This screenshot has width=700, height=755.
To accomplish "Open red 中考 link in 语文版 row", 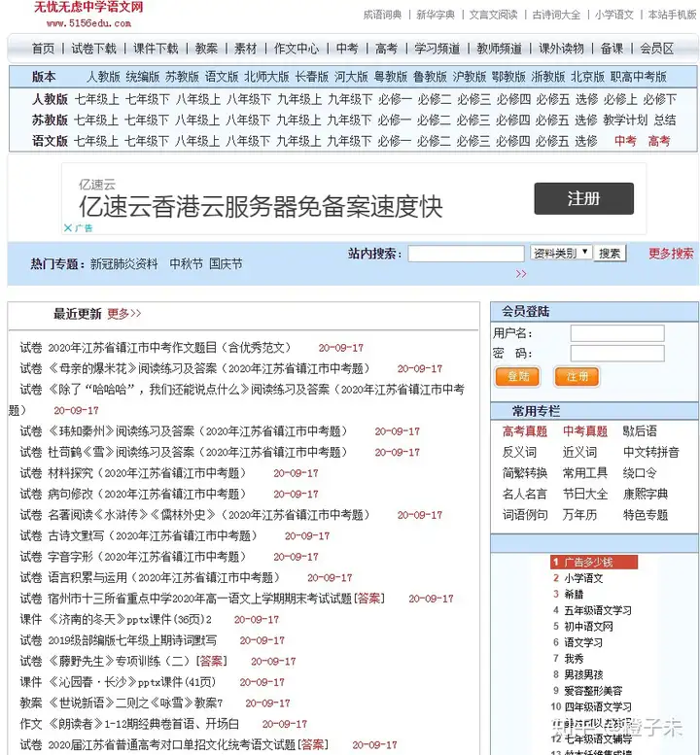I will click(x=625, y=141).
